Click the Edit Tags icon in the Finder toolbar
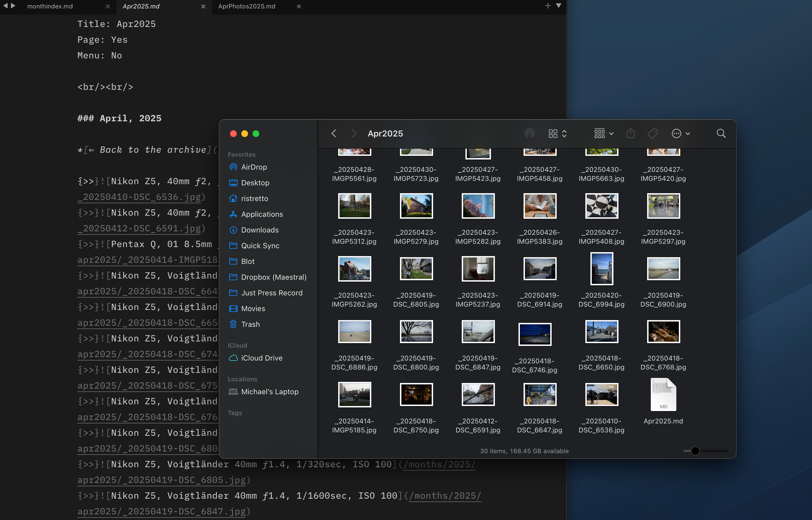Screen dimensions: 812x520 652,133
